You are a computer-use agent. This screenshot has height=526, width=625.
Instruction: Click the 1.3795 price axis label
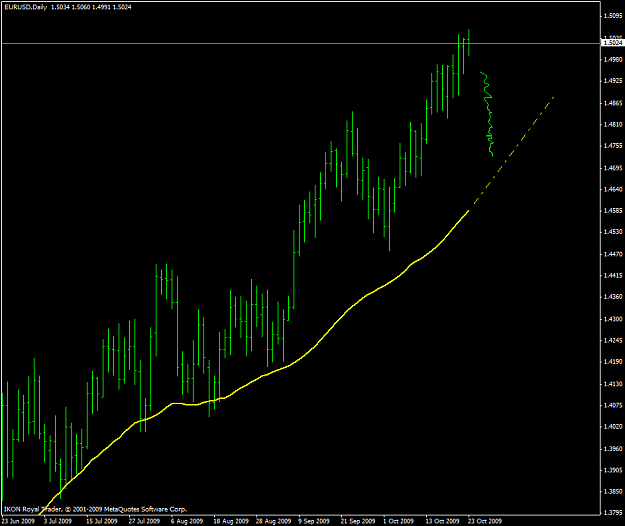[613, 513]
